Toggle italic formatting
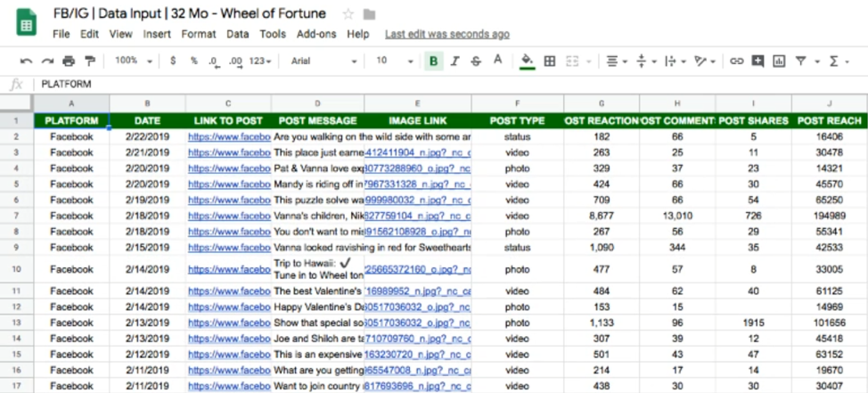Viewport: 868px width, 393px height. point(455,61)
